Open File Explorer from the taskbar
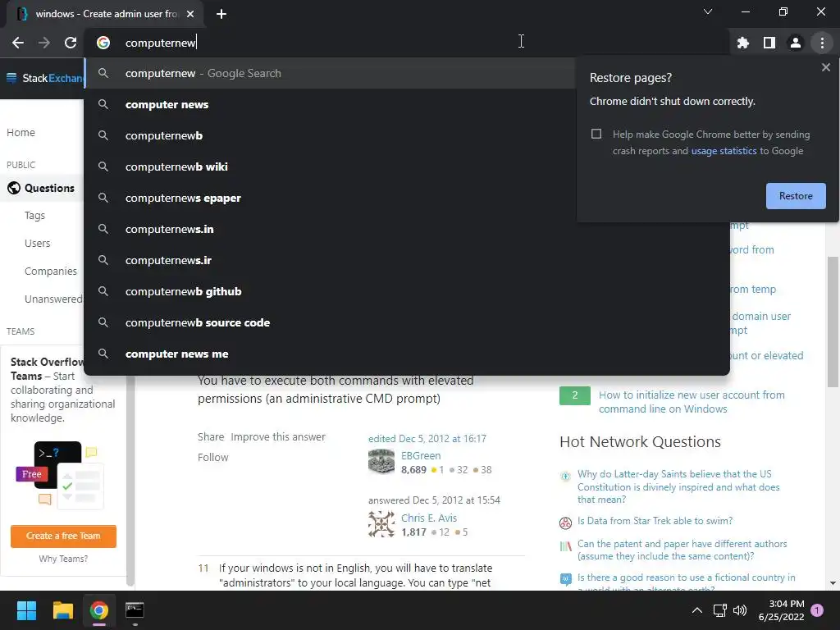 pyautogui.click(x=62, y=610)
